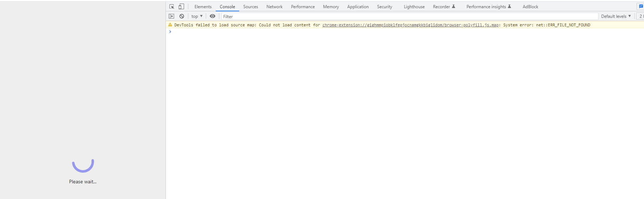Click inside the console Filter field
Screen dimensions: 644x199
[x=409, y=16]
